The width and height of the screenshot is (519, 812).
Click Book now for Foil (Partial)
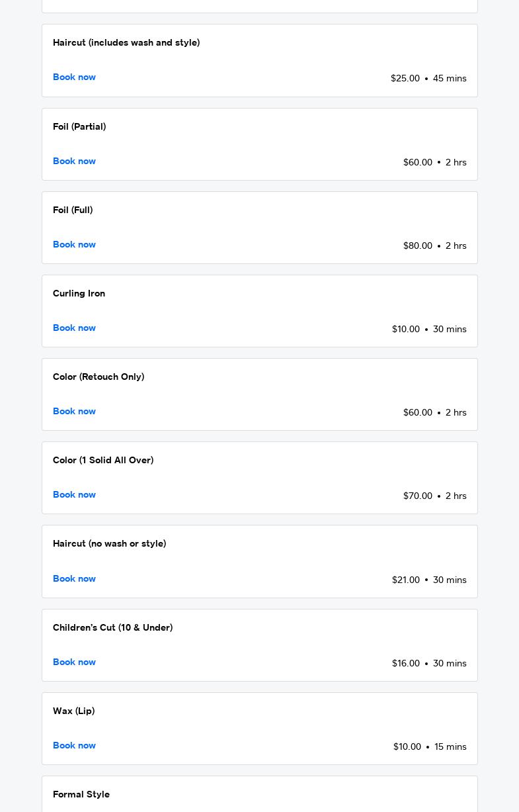pos(74,161)
